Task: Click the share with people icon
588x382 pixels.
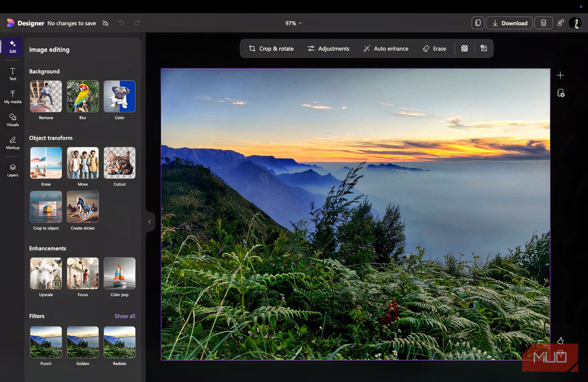Action: (x=561, y=23)
